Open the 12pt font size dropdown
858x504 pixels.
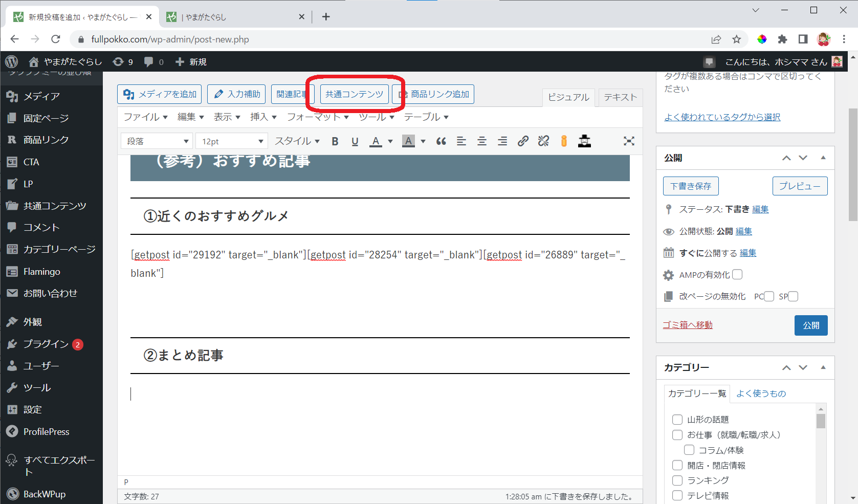click(x=232, y=141)
